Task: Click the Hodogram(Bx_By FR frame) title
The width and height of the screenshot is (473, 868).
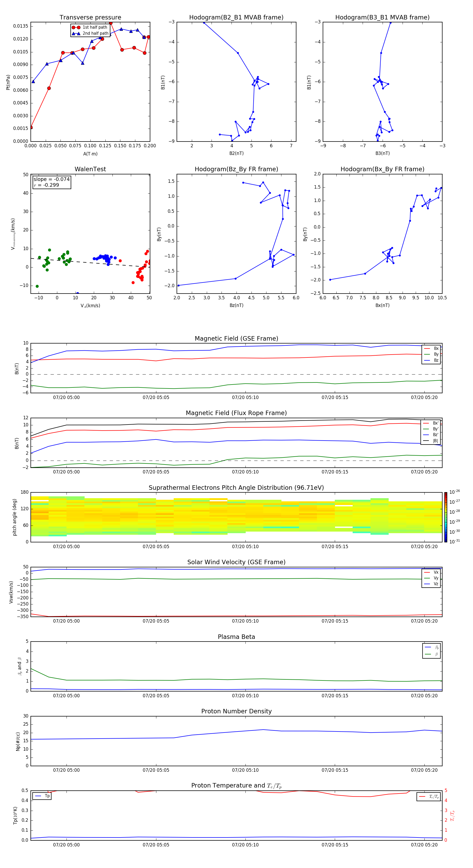Action: point(382,169)
